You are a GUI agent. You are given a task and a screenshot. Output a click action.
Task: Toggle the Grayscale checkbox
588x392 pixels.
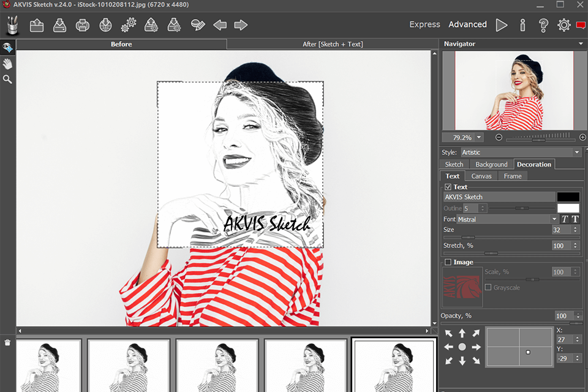(x=488, y=287)
